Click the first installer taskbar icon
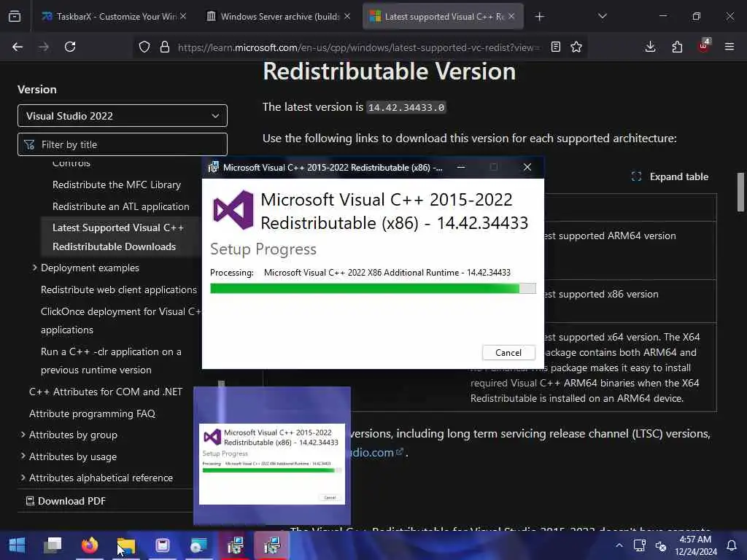 236,545
